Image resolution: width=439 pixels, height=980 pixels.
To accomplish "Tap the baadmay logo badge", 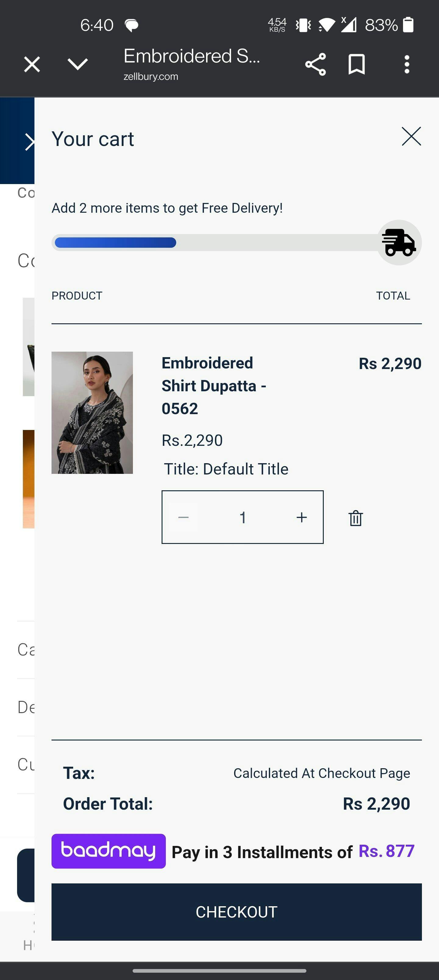I will point(109,851).
